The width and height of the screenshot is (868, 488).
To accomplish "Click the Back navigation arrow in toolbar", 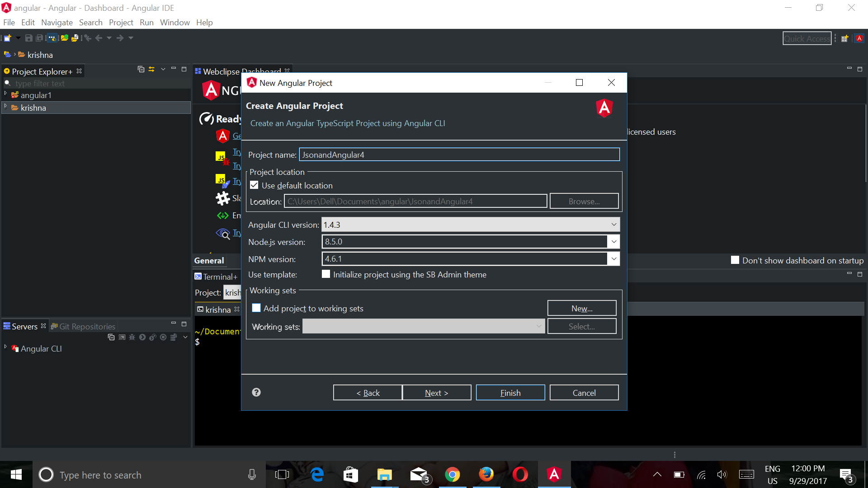I will click(x=99, y=38).
